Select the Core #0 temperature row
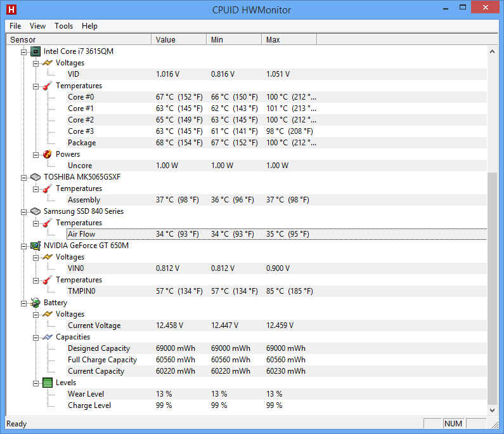 point(276,97)
